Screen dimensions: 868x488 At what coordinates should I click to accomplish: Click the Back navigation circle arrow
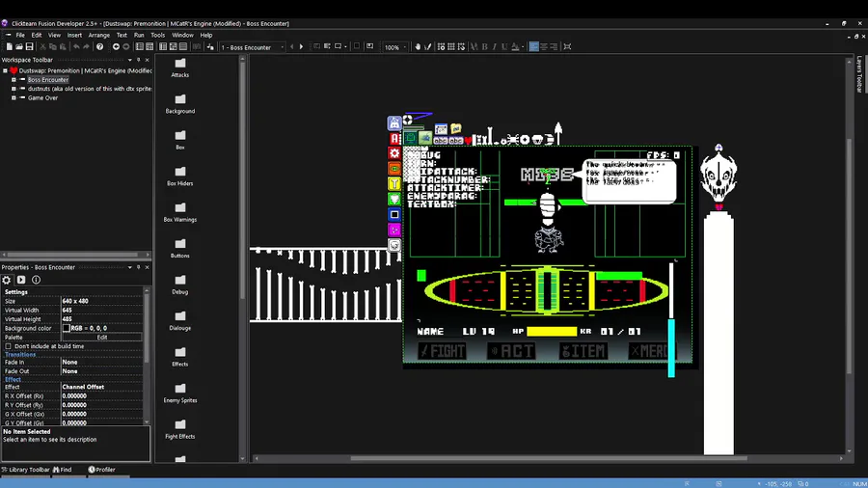pos(116,47)
